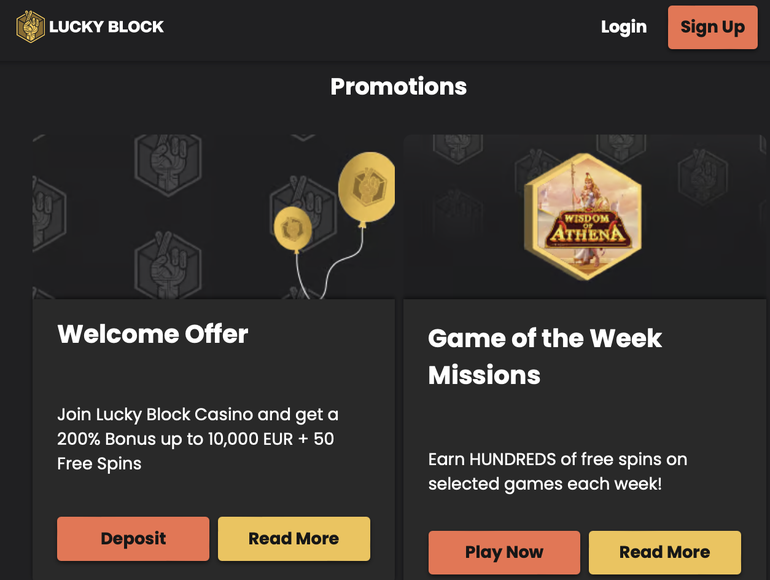
Task: Open Read More for Game of the Week
Action: click(664, 552)
